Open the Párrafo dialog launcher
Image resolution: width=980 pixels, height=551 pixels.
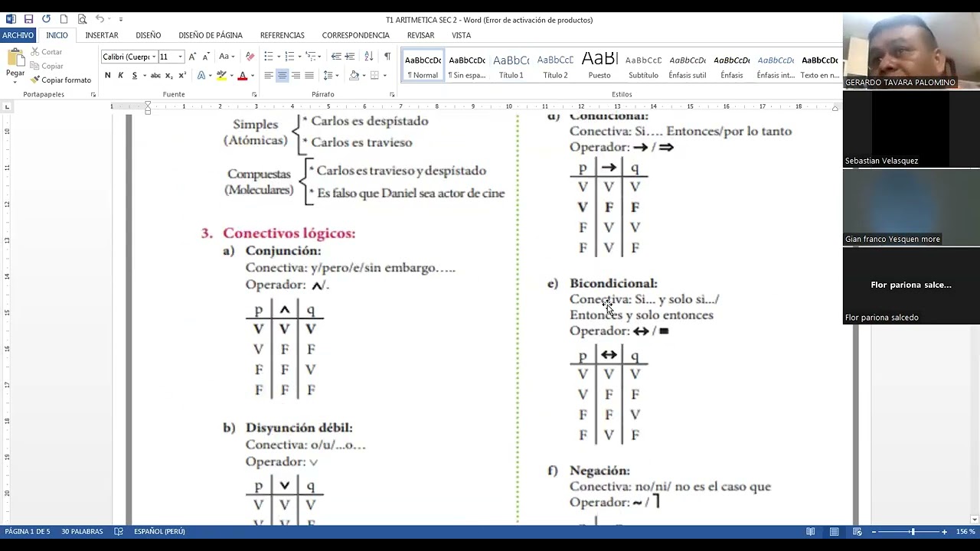pos(392,95)
